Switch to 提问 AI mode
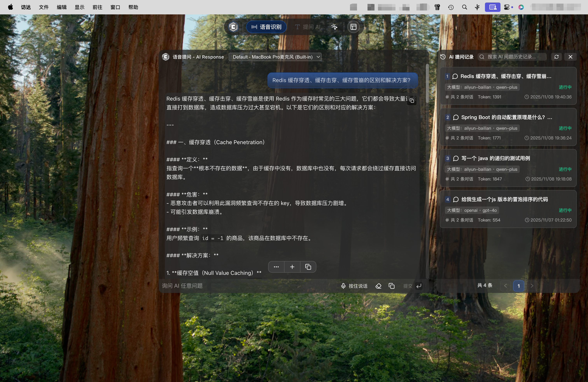The height and width of the screenshot is (382, 588). point(308,27)
